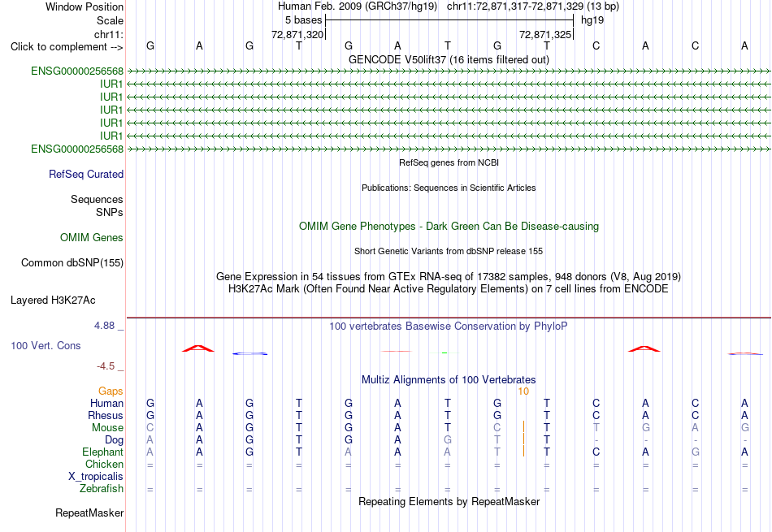Open the SNPs track label

coord(110,212)
